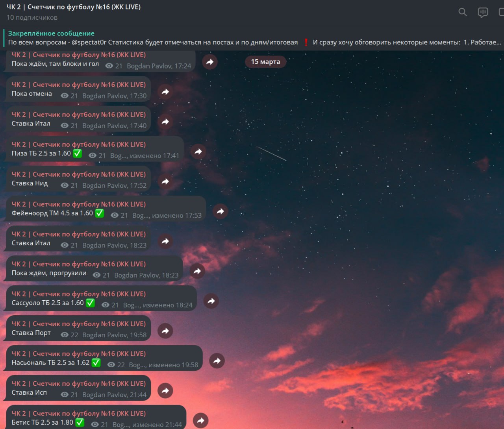Share the 'Насьональ ТБ 2.5 за 1.62' post
Image resolution: width=504 pixels, height=429 pixels.
pos(217,361)
